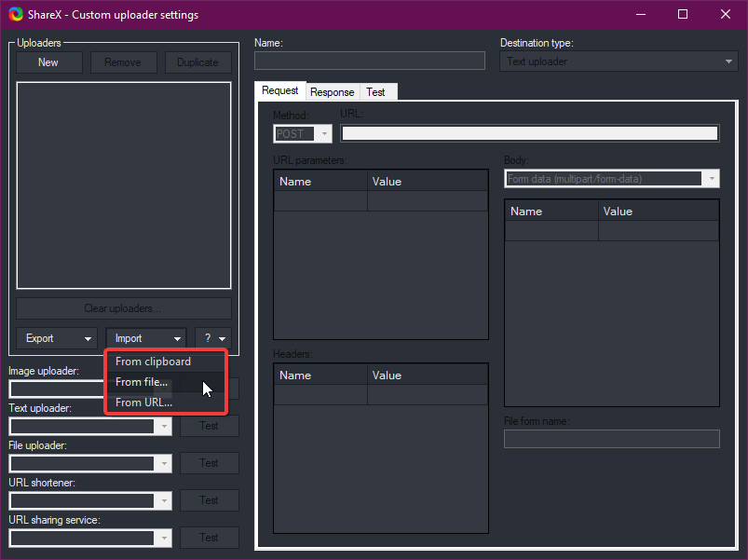Click Test next to URL sharing service
The image size is (748, 560).
[210, 538]
